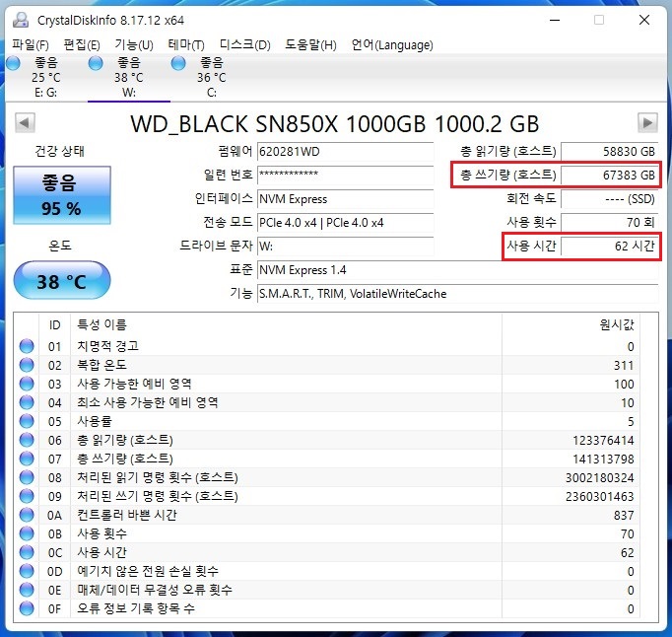The width and height of the screenshot is (672, 637).
Task: Switch to the E: G: drive tab label
Action: [x=46, y=93]
